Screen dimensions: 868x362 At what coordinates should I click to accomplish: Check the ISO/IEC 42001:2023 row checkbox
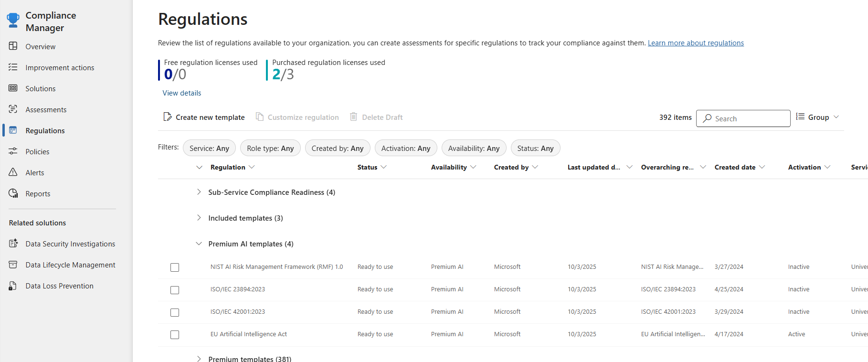click(175, 312)
